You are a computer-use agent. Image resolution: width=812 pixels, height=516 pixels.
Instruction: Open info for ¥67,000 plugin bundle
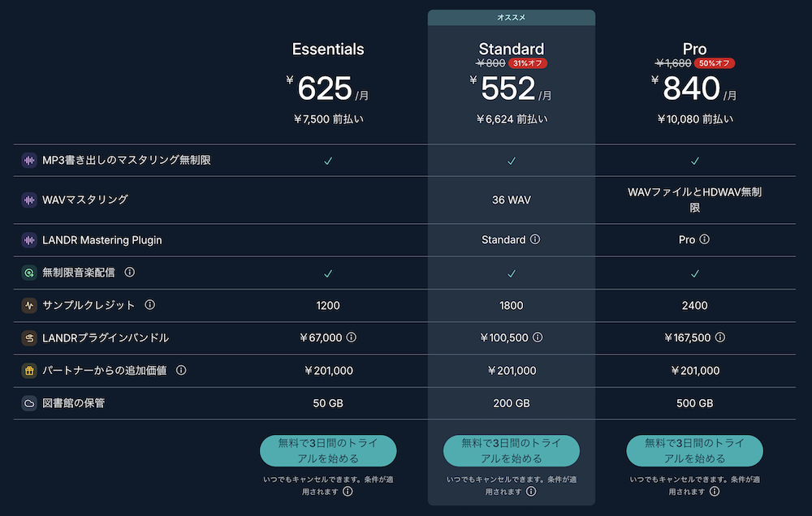tap(352, 338)
